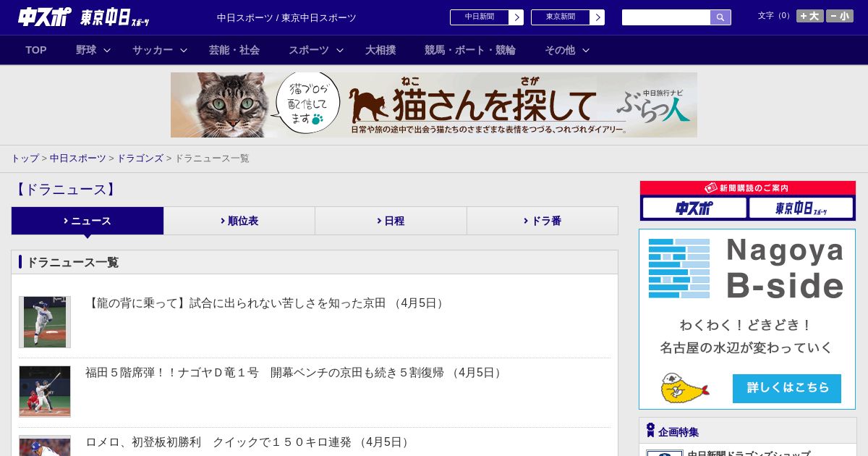
Task: Go to トップ breadcrumb link
Action: [x=25, y=159]
